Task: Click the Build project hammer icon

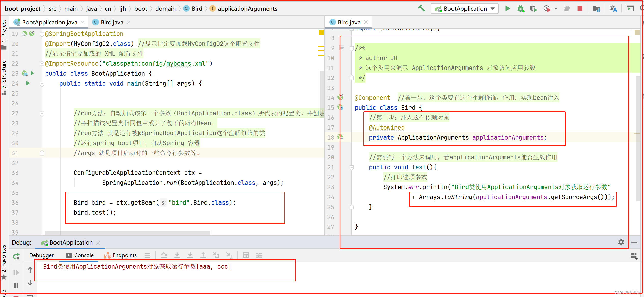Action: (421, 9)
